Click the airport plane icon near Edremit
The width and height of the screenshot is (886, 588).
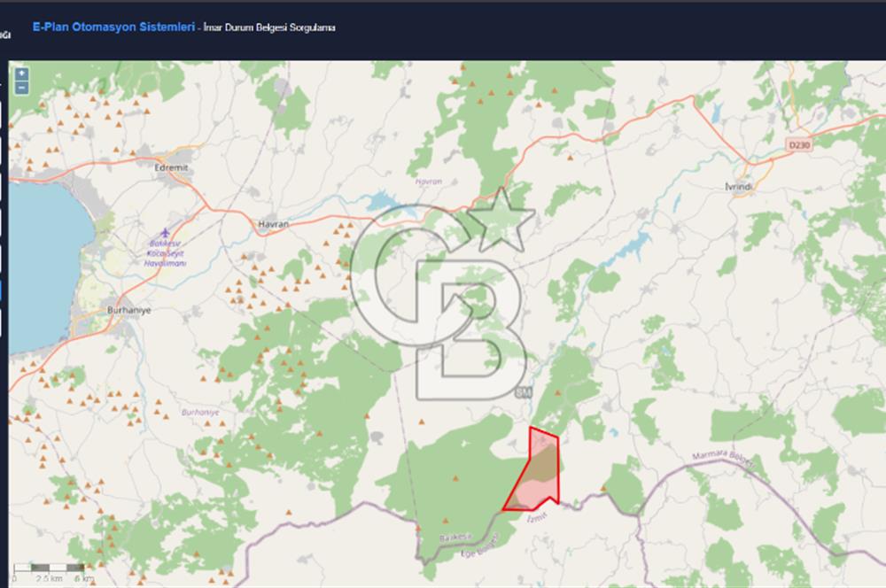[x=165, y=232]
